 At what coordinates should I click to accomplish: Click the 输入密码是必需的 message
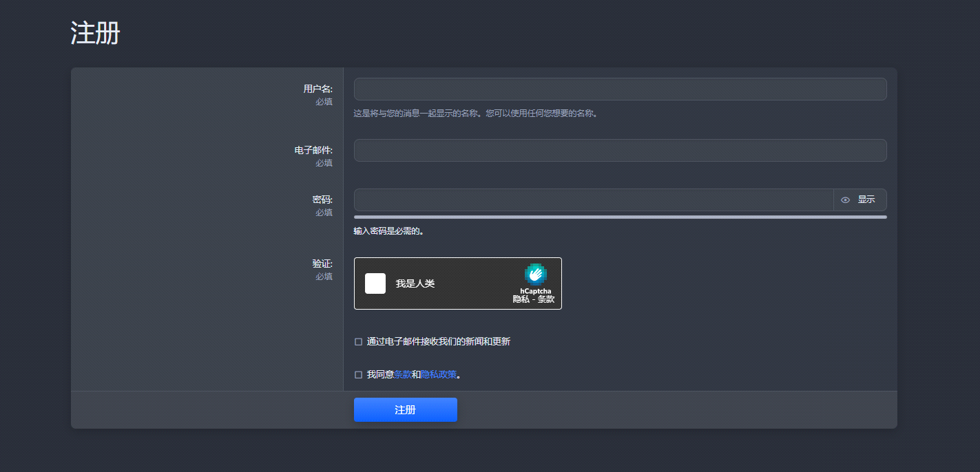pyautogui.click(x=388, y=231)
